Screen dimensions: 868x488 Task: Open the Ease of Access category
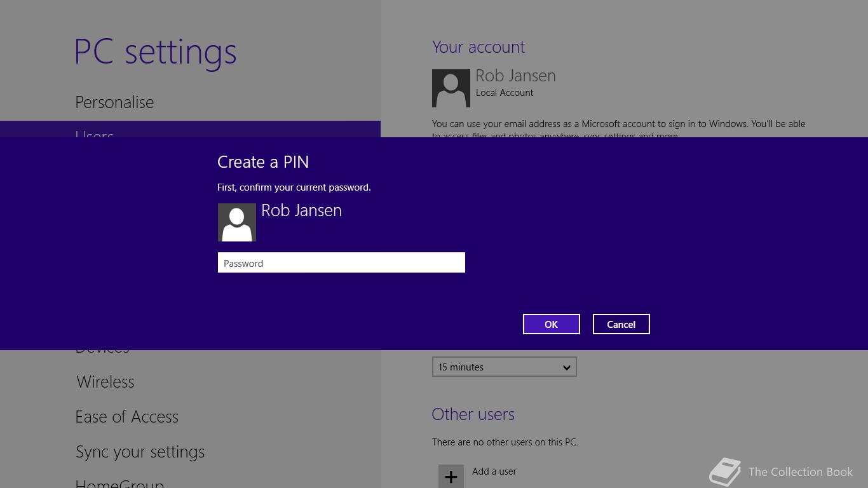click(x=127, y=417)
